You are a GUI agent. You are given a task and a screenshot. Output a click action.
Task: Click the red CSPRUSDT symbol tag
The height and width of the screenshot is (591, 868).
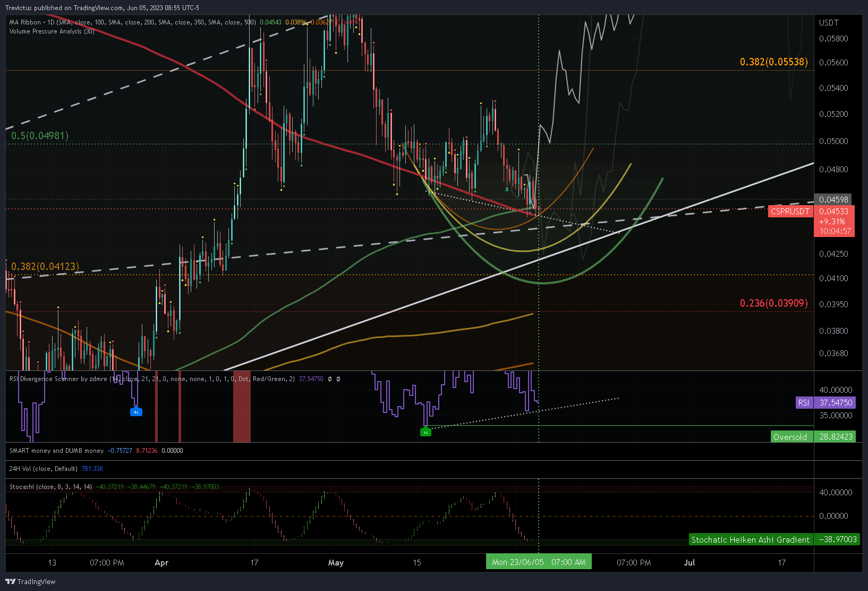tap(790, 211)
